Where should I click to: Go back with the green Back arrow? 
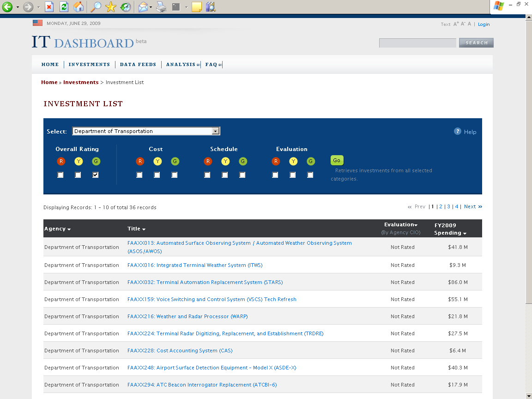pyautogui.click(x=7, y=7)
